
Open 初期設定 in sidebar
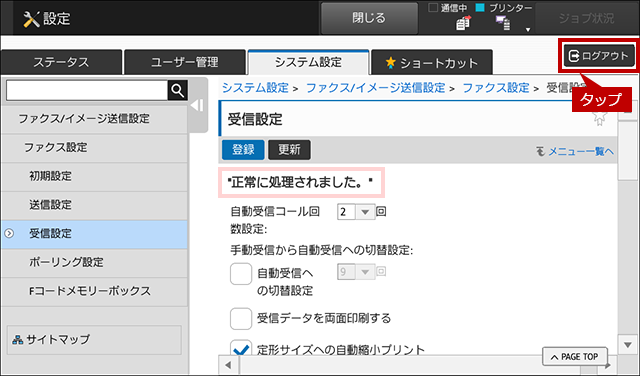coord(94,176)
